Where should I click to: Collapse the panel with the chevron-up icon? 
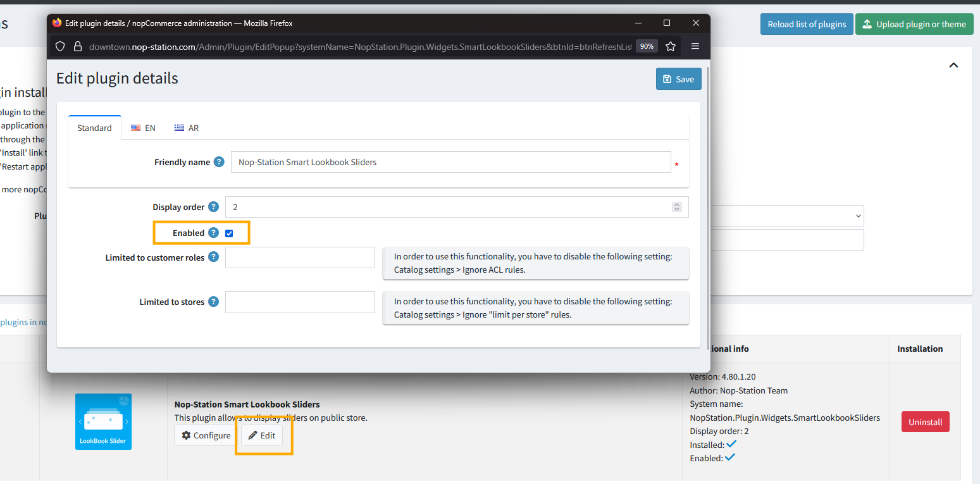953,65
